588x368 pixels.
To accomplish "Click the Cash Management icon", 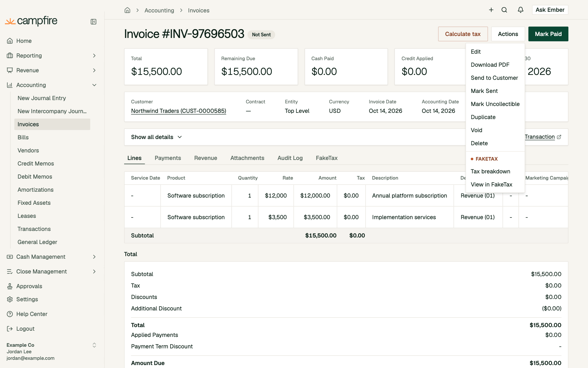I will point(10,257).
